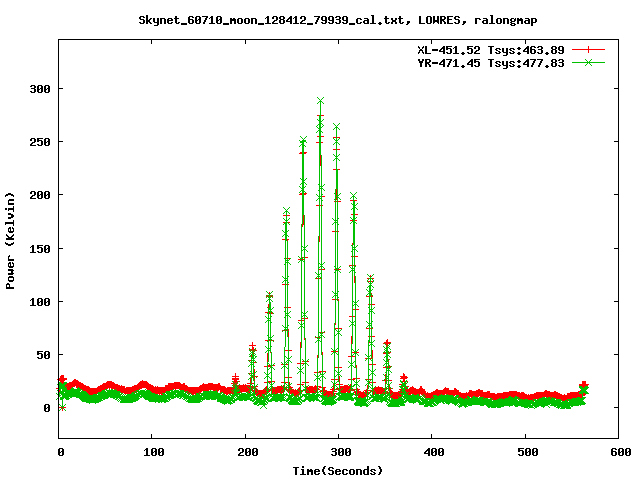Click the y-axis tick label 150
The width and height of the screenshot is (640, 480).
40,249
